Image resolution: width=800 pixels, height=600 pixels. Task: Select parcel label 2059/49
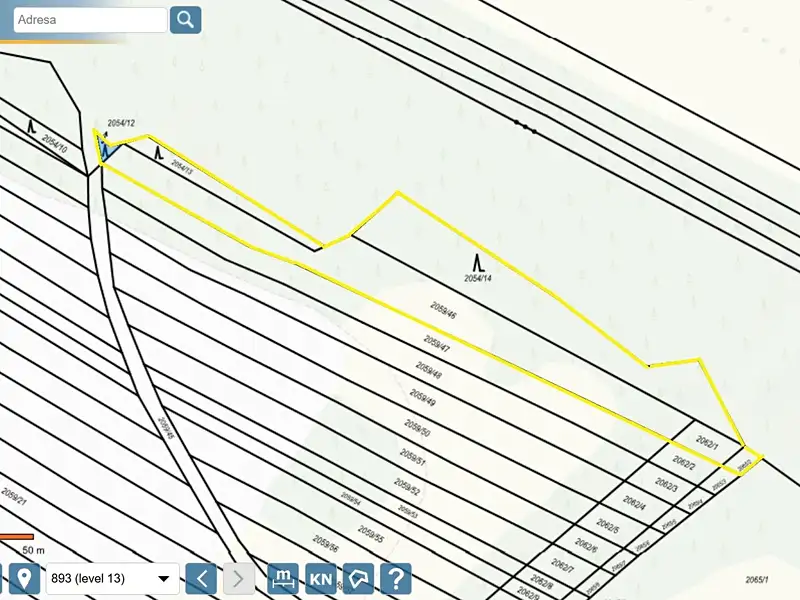[x=422, y=397]
